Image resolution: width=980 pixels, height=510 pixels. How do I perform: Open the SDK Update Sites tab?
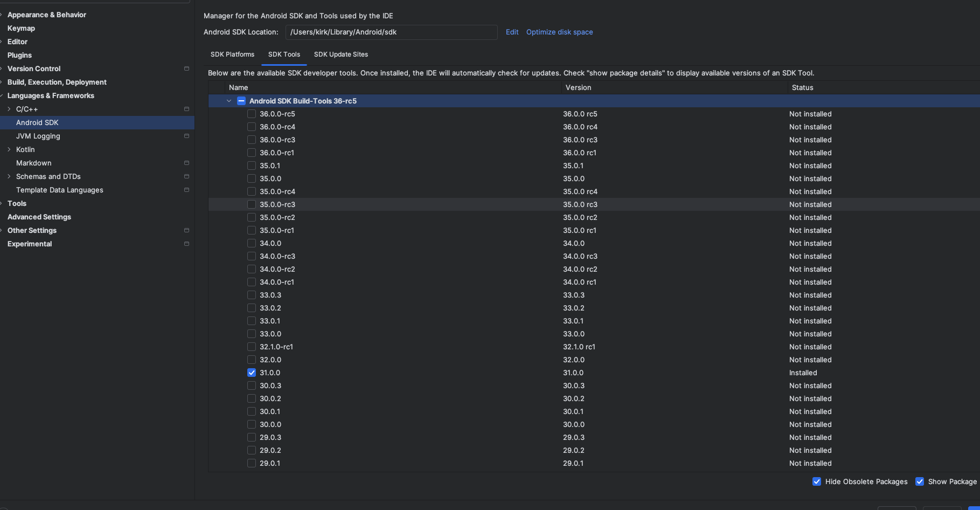(341, 54)
